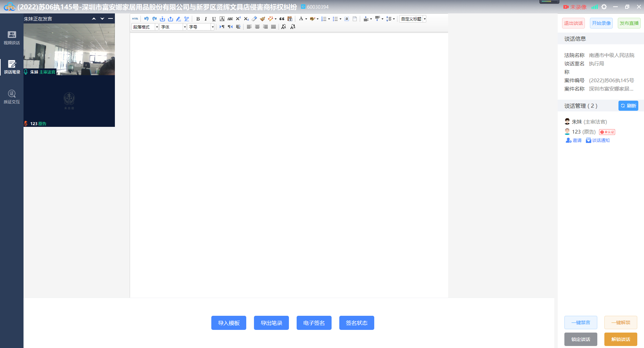
Task: Open the 质证交互 sidebar panel
Action: [x=12, y=97]
